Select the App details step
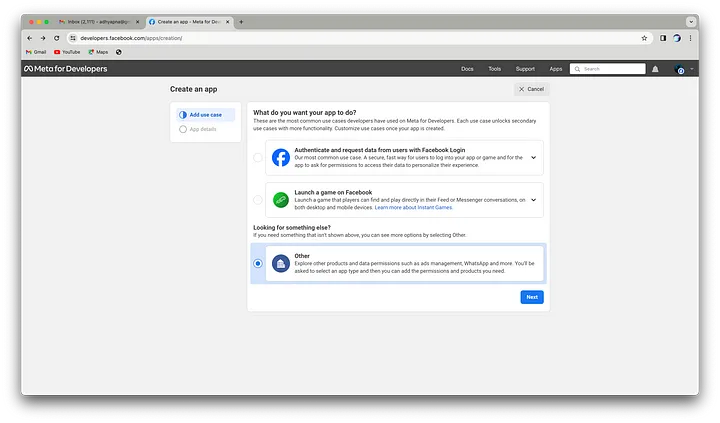This screenshot has width=720, height=423. click(202, 129)
